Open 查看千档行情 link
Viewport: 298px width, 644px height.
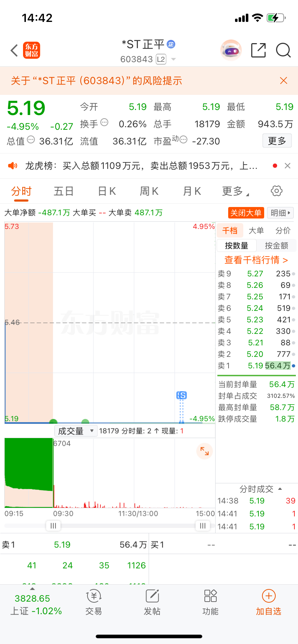(x=256, y=260)
